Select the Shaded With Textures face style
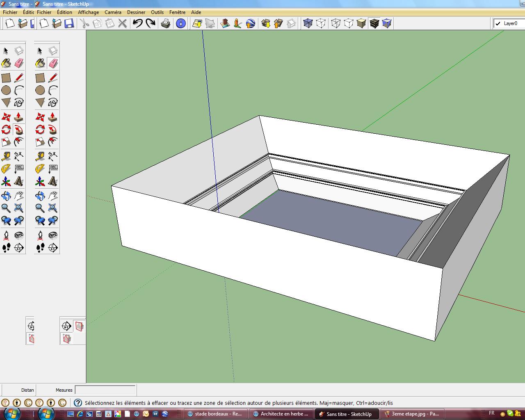 374,23
